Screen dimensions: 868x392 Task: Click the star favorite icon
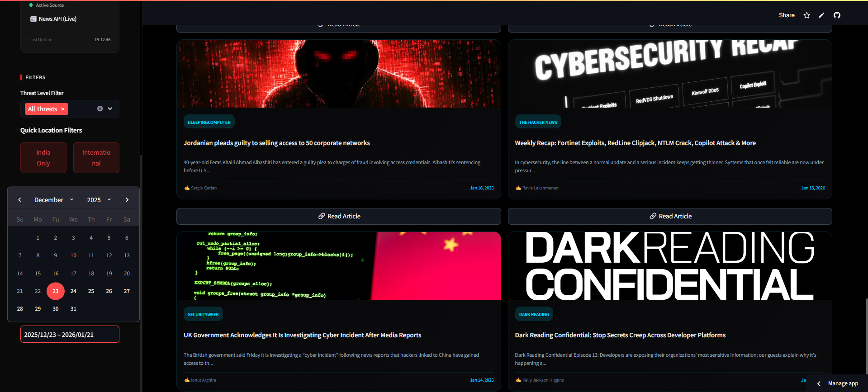806,15
